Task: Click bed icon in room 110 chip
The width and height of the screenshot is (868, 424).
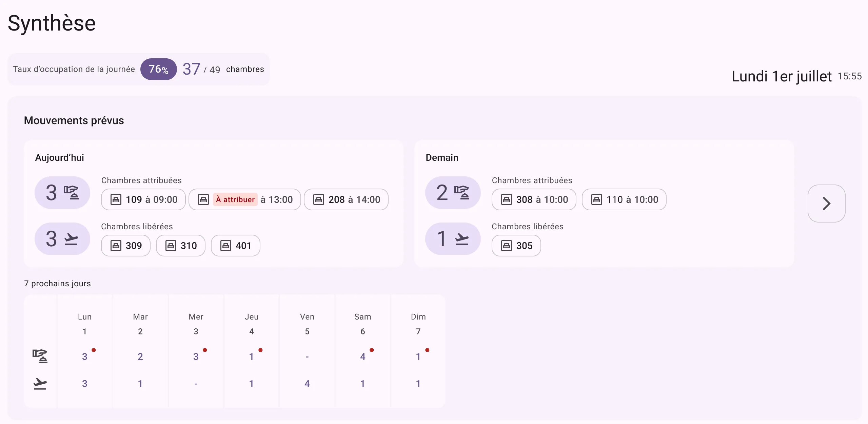Action: (x=597, y=199)
